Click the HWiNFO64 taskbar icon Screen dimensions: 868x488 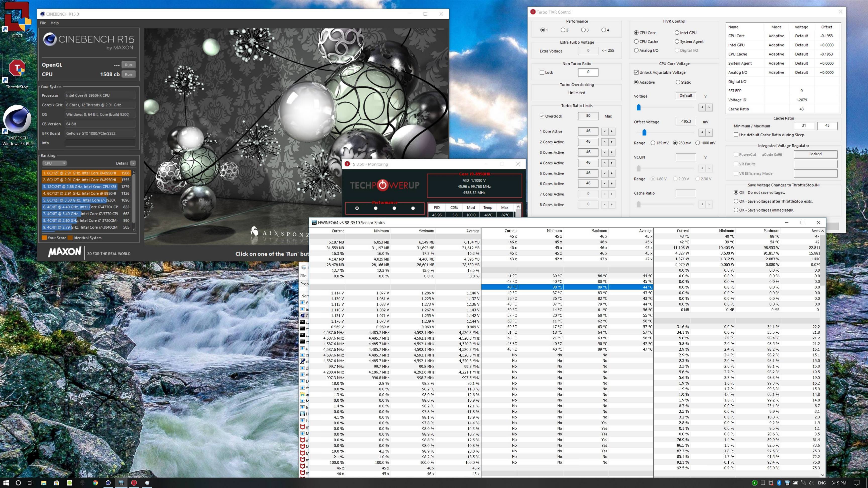121,483
